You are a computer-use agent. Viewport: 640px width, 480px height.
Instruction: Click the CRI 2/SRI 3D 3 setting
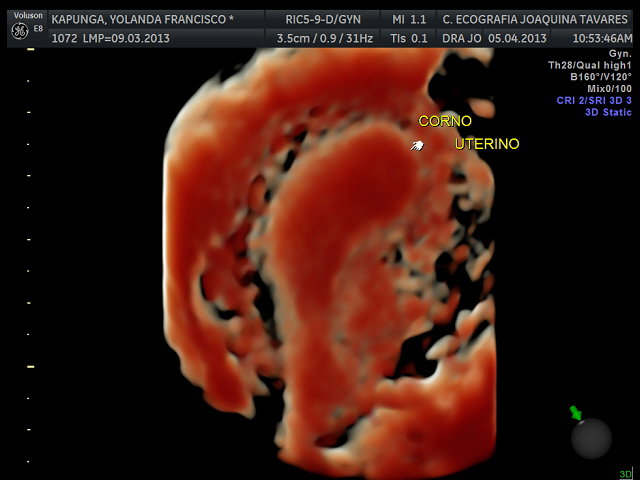pyautogui.click(x=593, y=100)
